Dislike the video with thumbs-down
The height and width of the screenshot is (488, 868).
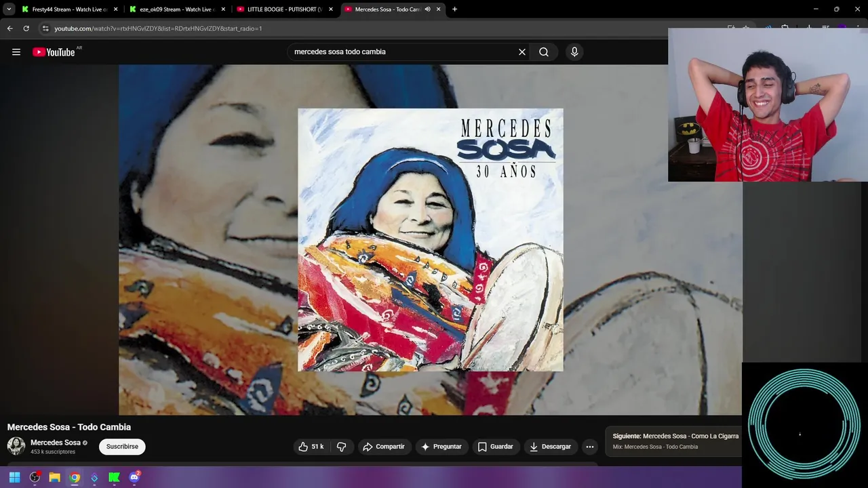341,447
